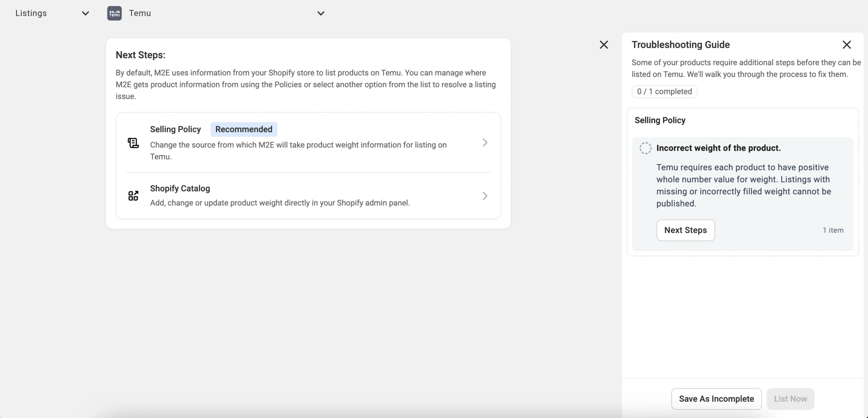Click the 0 / 1 completed progress badge

click(x=664, y=91)
